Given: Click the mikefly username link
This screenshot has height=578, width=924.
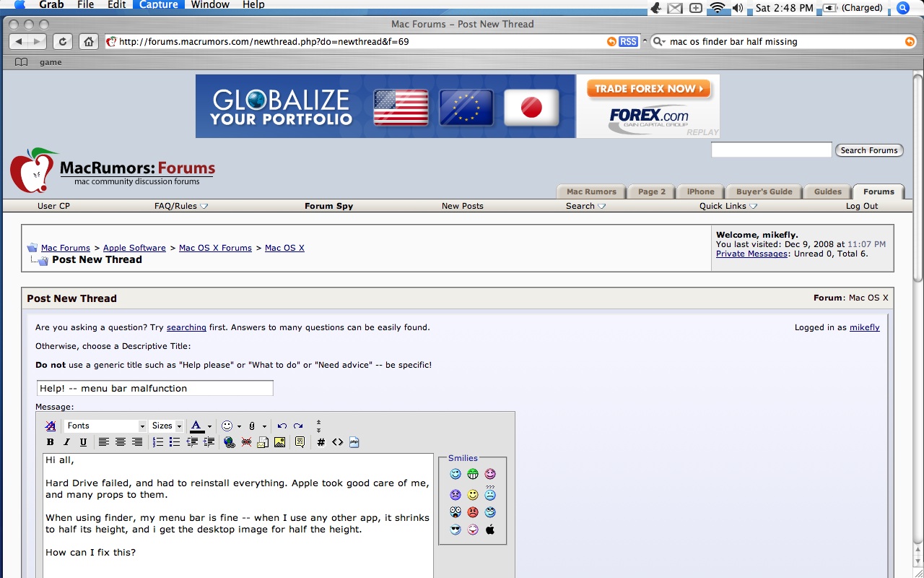Looking at the screenshot, I should click(x=865, y=327).
